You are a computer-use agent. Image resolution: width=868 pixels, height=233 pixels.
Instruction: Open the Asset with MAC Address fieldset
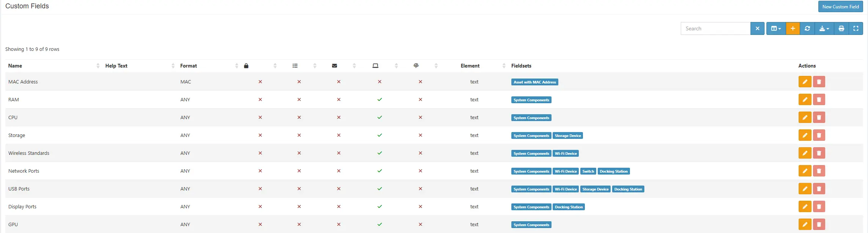(x=534, y=82)
